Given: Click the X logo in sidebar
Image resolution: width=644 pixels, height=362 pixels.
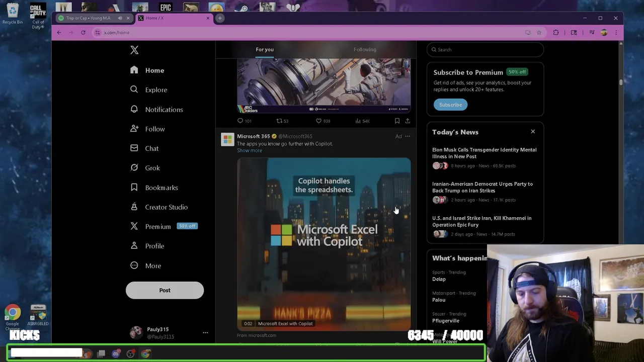Looking at the screenshot, I should pyautogui.click(x=134, y=50).
